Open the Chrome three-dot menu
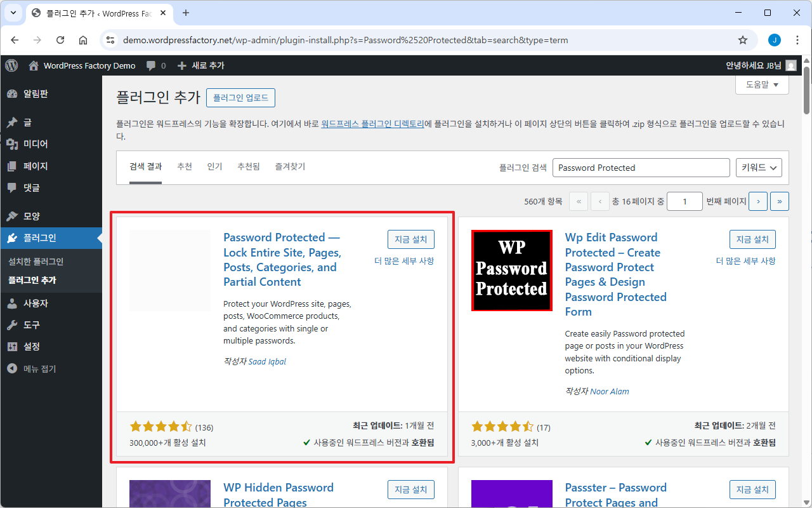The width and height of the screenshot is (812, 508). tap(797, 40)
